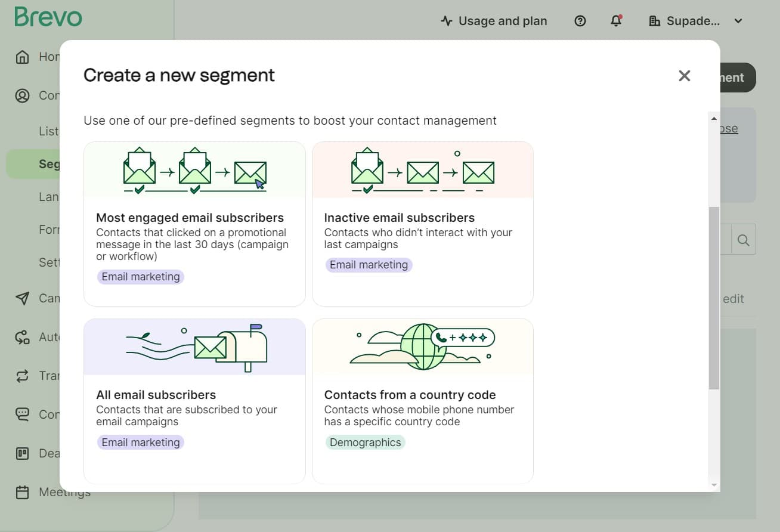Click the Transactional arrows icon
The height and width of the screenshot is (532, 780).
point(22,375)
